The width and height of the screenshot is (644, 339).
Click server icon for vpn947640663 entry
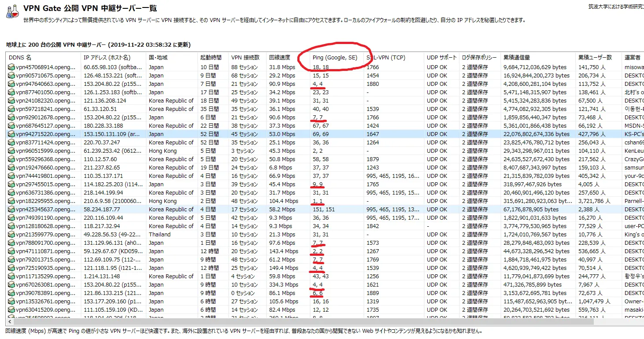point(11,84)
